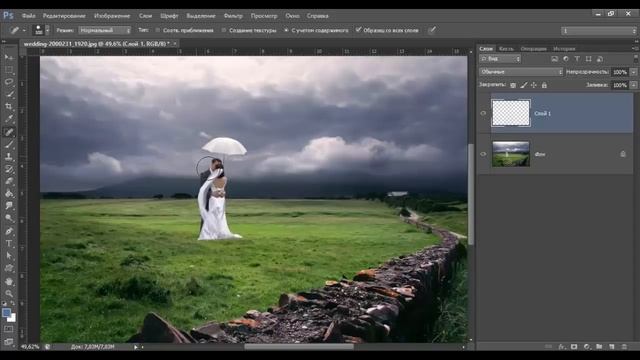Select the Crop tool
The width and height of the screenshot is (640, 360).
click(x=9, y=107)
